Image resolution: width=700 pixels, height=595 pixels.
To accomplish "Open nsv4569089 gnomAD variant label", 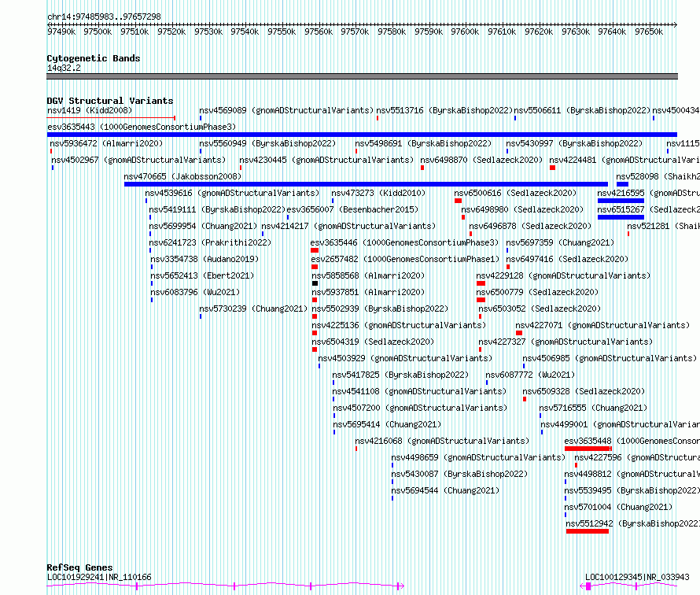I will point(286,110).
